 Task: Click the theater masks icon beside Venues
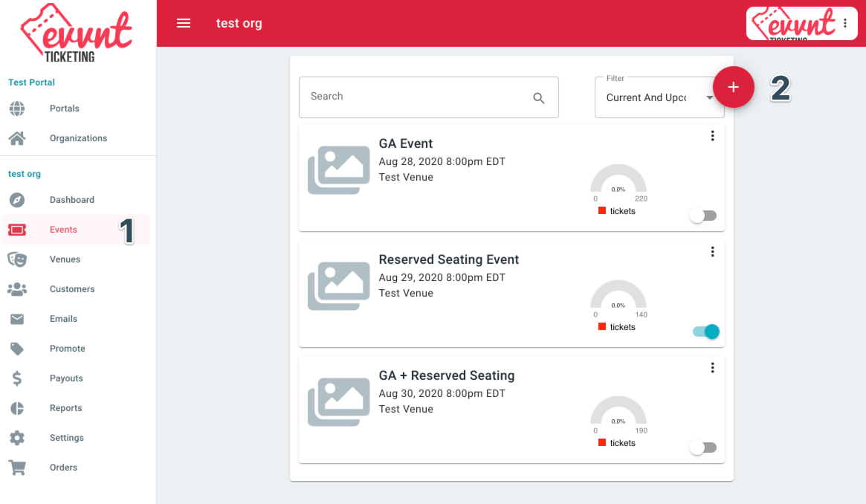pyautogui.click(x=17, y=259)
